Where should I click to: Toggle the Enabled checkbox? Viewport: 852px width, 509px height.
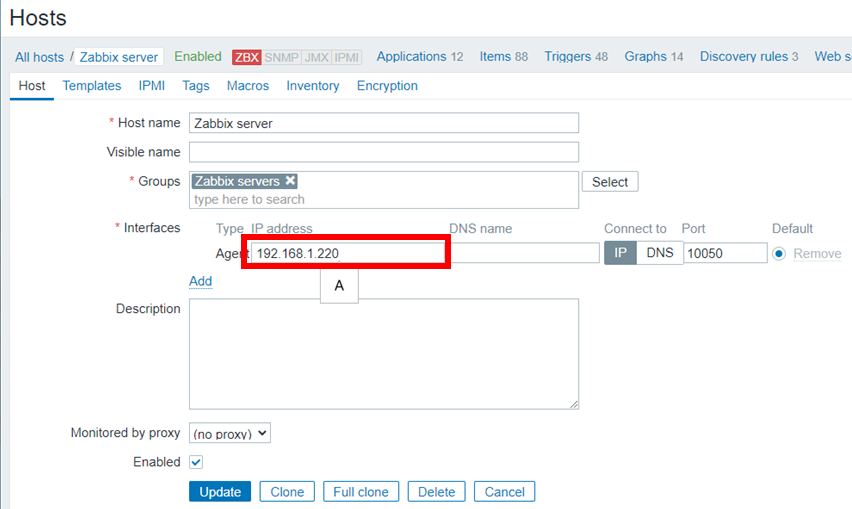tap(196, 462)
